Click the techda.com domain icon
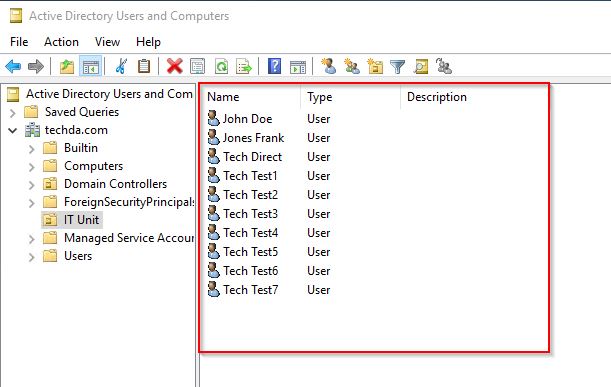The width and height of the screenshot is (611, 387). [32, 130]
